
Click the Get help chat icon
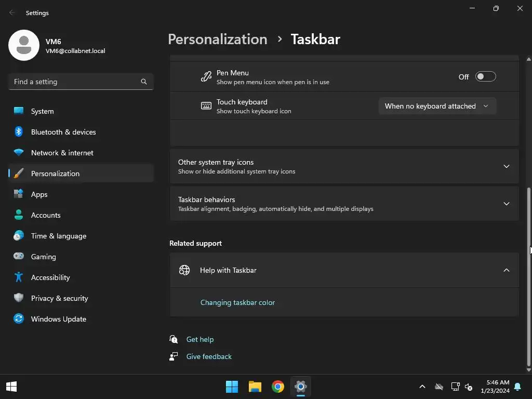click(x=174, y=339)
